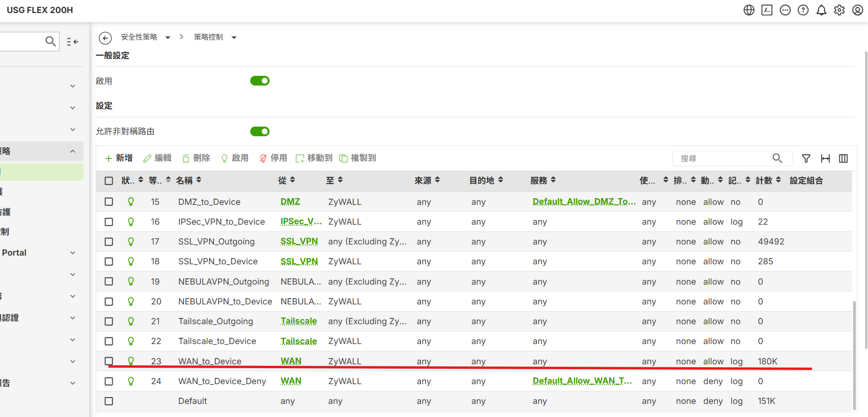
Task: Open the Tailscale link in Tailscale_Outgoing row
Action: [x=299, y=321]
